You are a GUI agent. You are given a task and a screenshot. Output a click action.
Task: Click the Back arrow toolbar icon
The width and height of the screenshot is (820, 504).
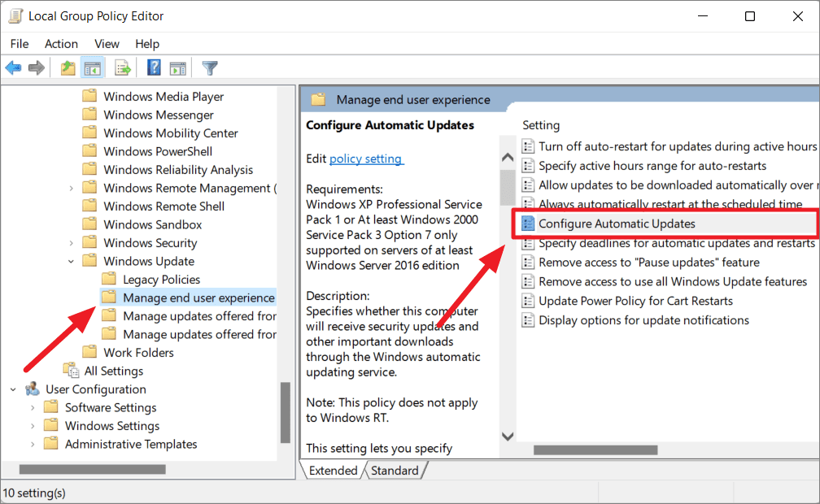tap(13, 67)
